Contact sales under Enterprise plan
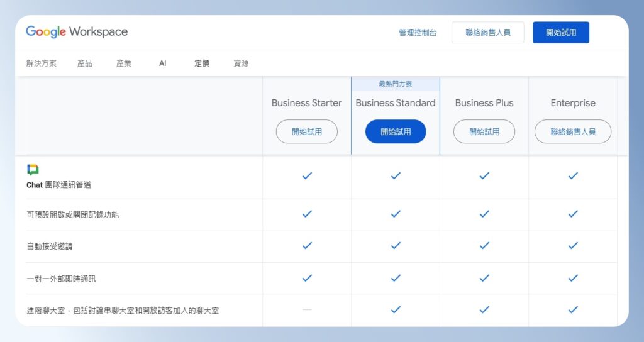The height and width of the screenshot is (342, 644). (x=573, y=131)
